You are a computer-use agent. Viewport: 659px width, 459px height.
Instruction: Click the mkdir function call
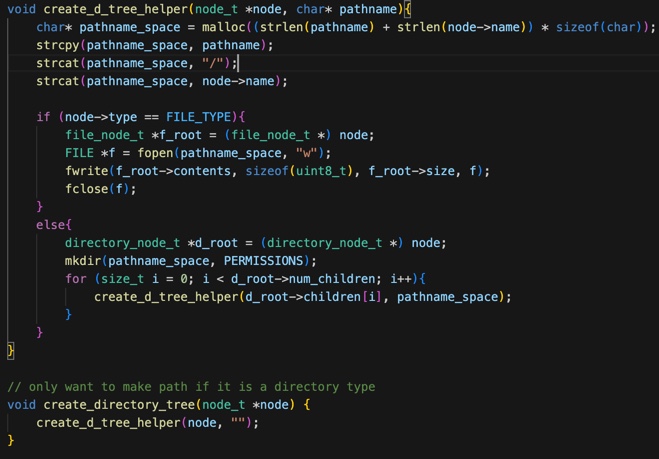pos(83,261)
